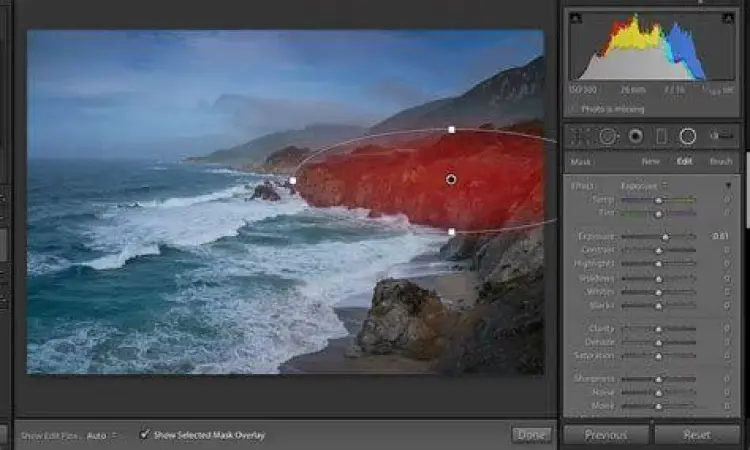Click the Done button
750x450 pixels.
531,435
